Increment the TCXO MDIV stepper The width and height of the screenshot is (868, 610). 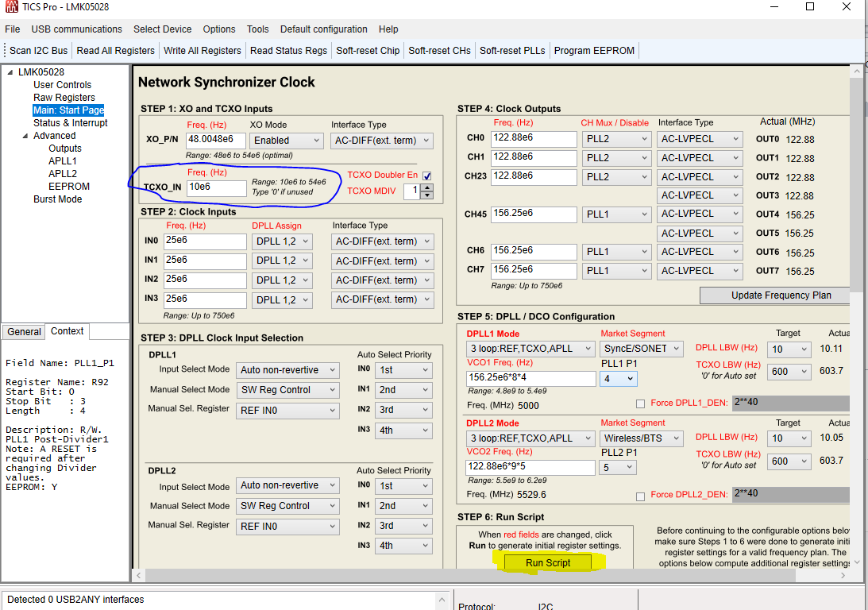(x=426, y=187)
